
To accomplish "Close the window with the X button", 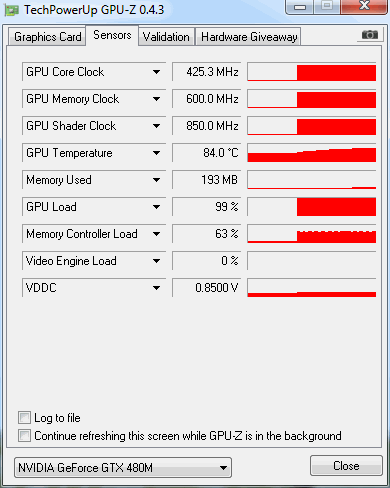I will 364,6.
